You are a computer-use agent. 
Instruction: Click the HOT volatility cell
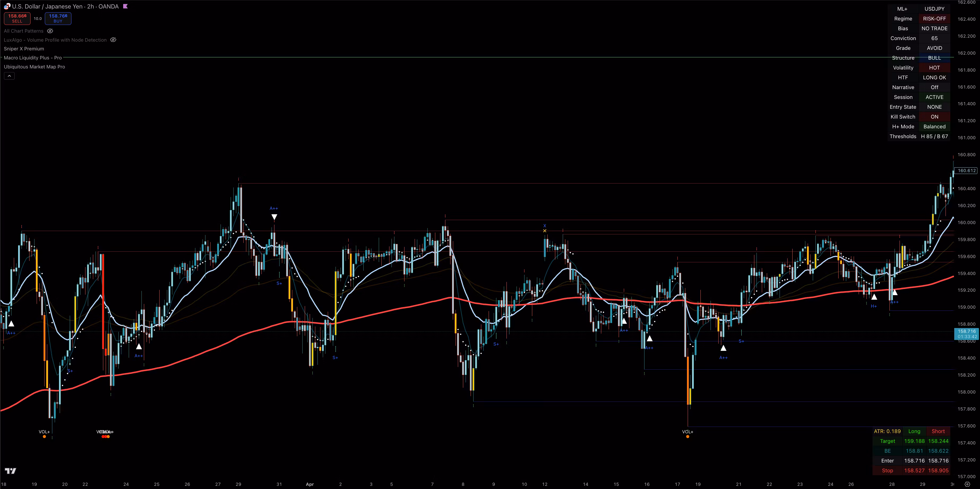pyautogui.click(x=934, y=68)
